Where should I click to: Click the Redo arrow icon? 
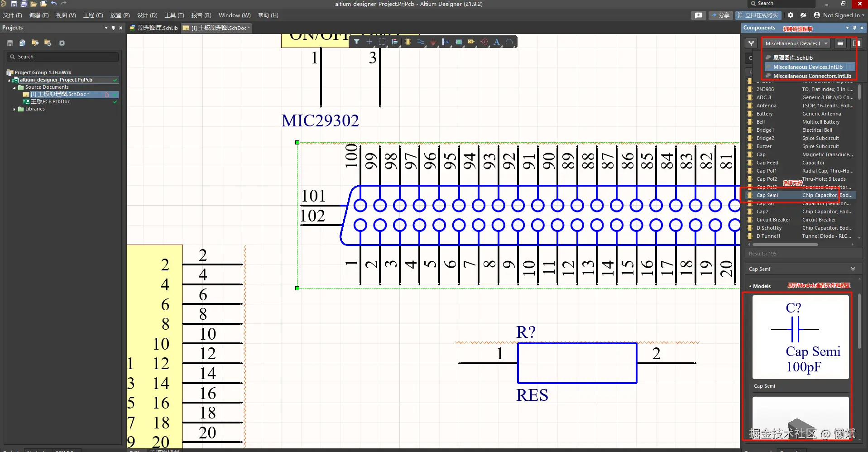click(64, 4)
